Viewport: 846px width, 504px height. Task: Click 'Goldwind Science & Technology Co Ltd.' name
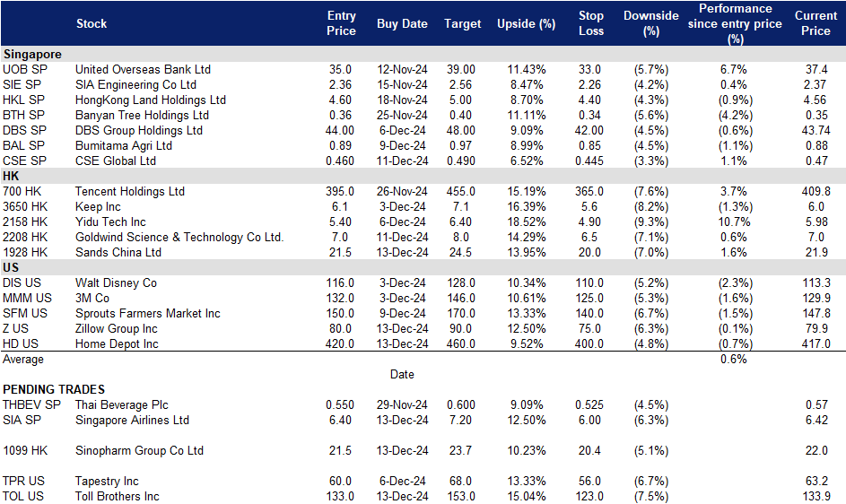point(179,237)
